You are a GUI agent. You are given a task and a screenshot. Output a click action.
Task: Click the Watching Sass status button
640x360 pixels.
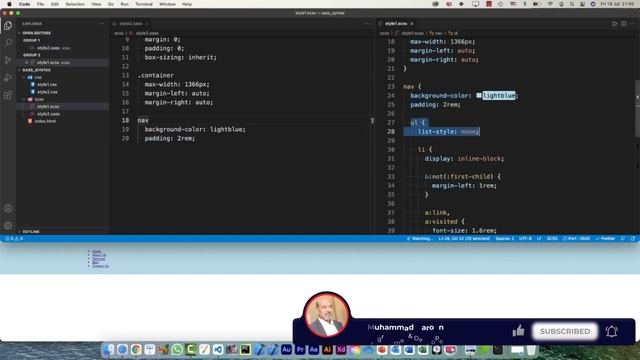coord(419,238)
